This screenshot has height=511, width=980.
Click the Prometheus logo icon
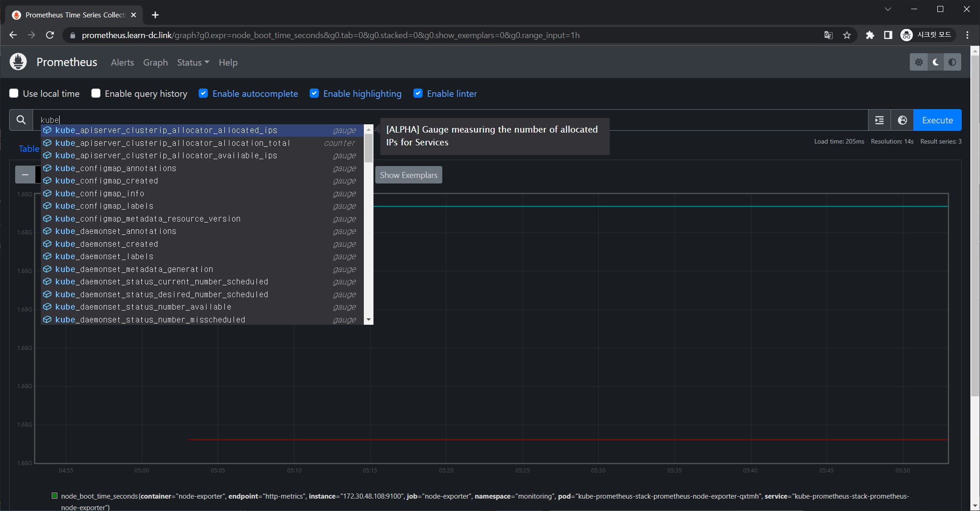pyautogui.click(x=18, y=61)
